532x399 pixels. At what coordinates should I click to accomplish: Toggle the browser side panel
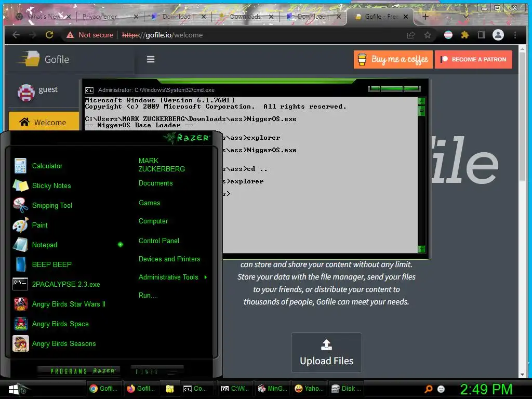[482, 35]
